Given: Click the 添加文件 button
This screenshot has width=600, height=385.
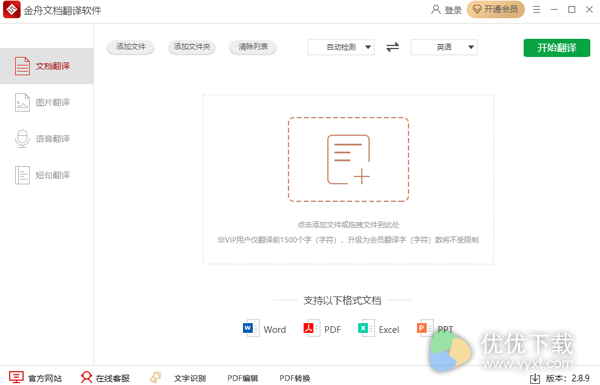Looking at the screenshot, I should [130, 47].
